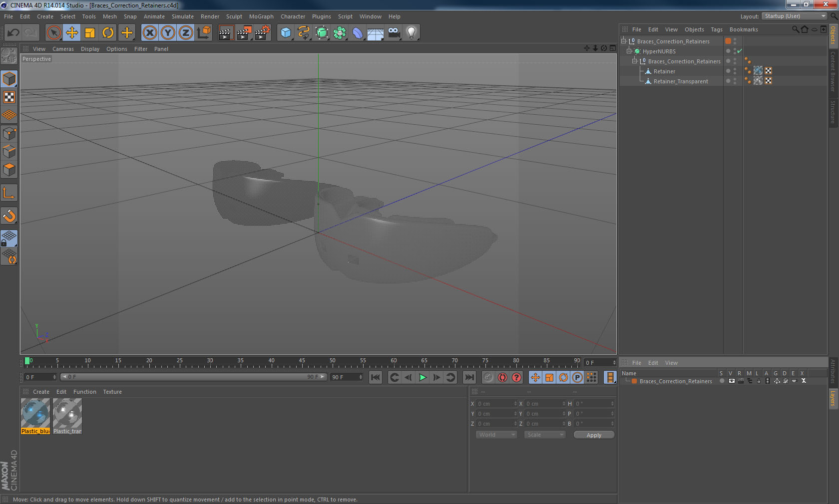Open the spline pen tool icon
839x504 pixels.
[304, 33]
